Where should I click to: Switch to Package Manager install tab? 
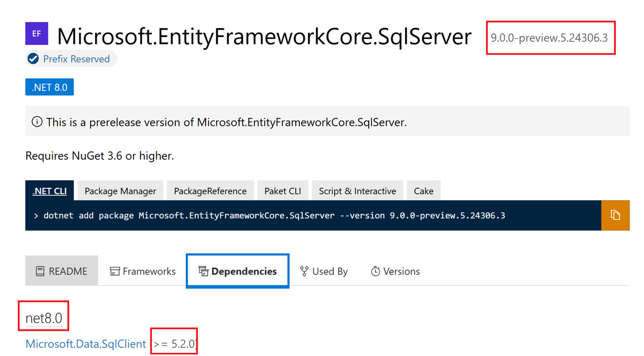point(120,191)
